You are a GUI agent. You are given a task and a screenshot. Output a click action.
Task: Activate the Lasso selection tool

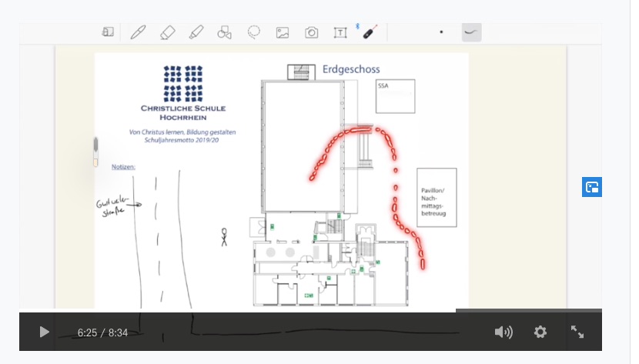[253, 32]
